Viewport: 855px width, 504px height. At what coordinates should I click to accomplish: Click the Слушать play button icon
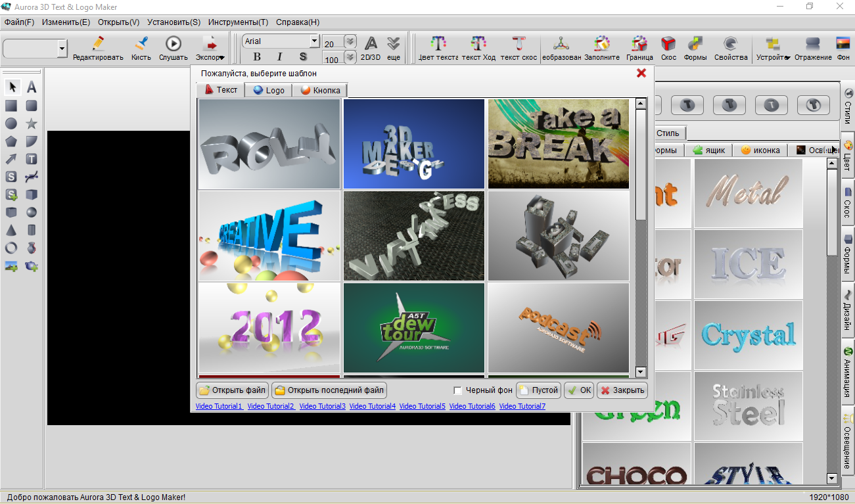click(x=173, y=44)
